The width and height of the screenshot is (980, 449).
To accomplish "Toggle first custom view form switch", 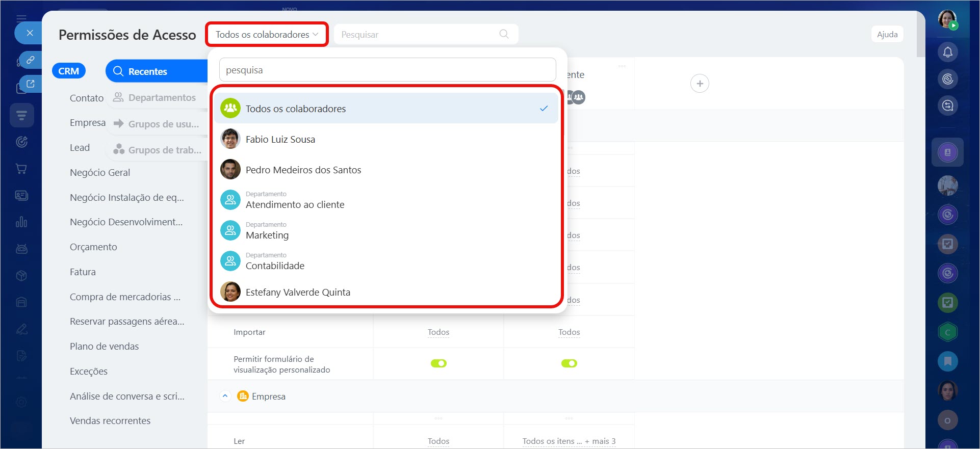I will 439,363.
